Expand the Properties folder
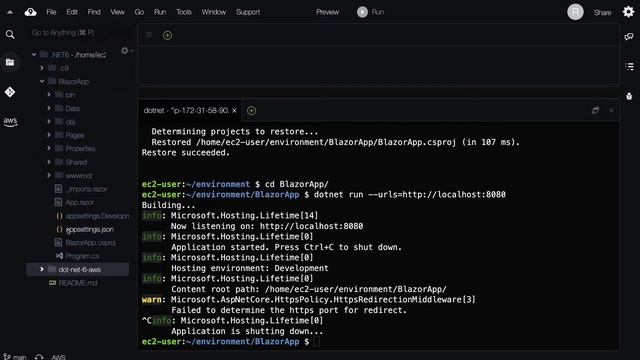Viewport: 640px width, 360px height. [x=49, y=149]
